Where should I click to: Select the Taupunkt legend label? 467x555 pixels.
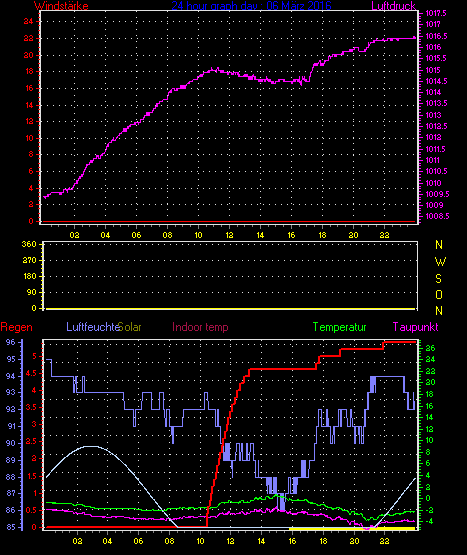[x=416, y=327]
